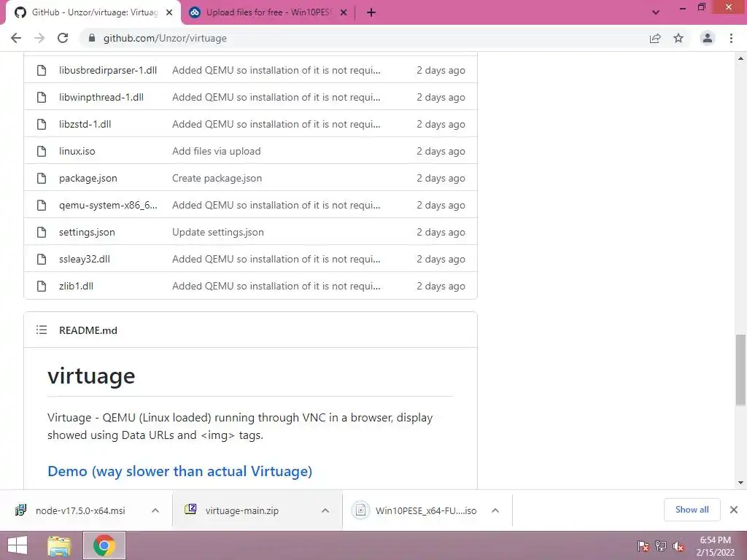This screenshot has width=747, height=560.
Task: Open a new browser tab
Action: pos(371,12)
